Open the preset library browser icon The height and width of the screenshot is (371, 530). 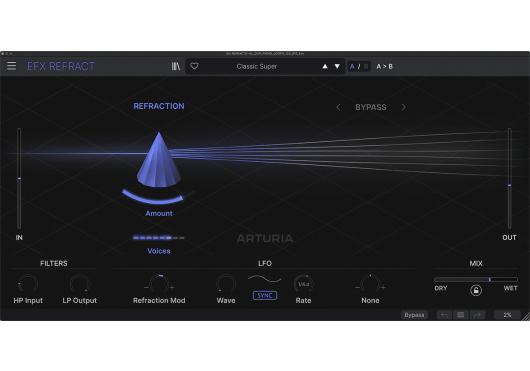click(x=176, y=66)
